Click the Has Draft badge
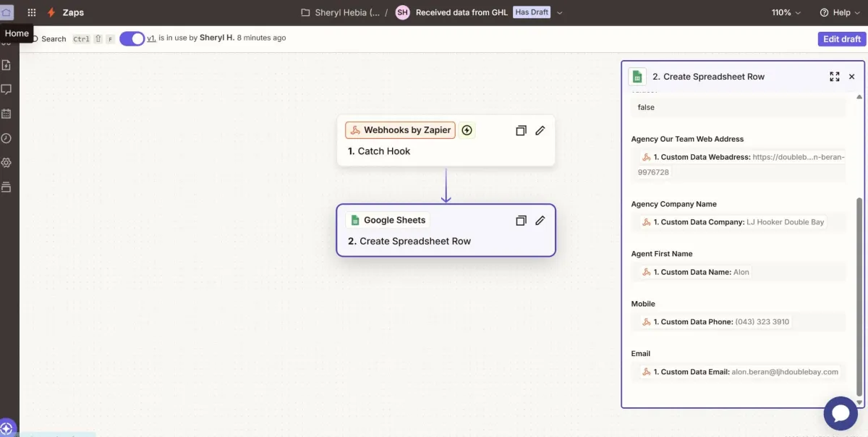This screenshot has height=437, width=868. [x=532, y=12]
